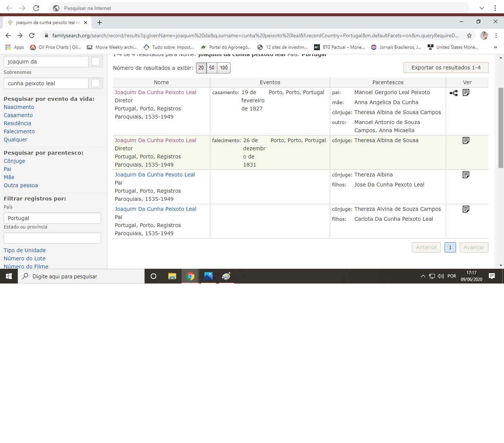
Task: Expand the Tipo de Unidade filter
Action: coord(25,250)
